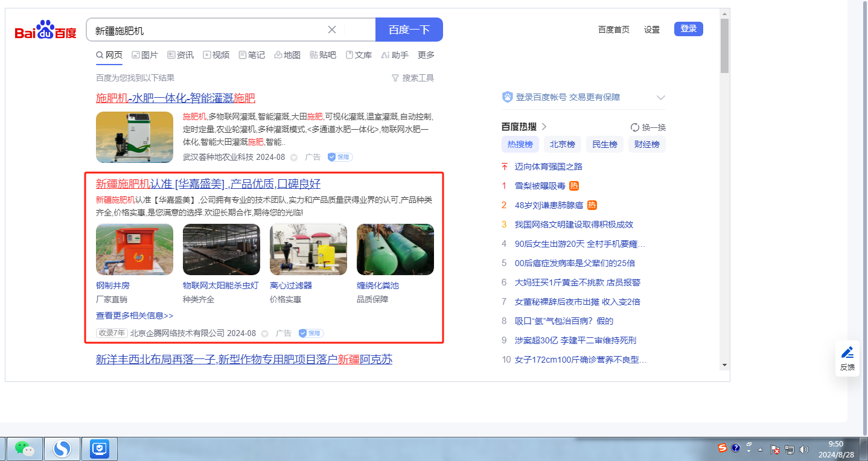
Task: Click the network connection tray icon
Action: tap(790, 450)
